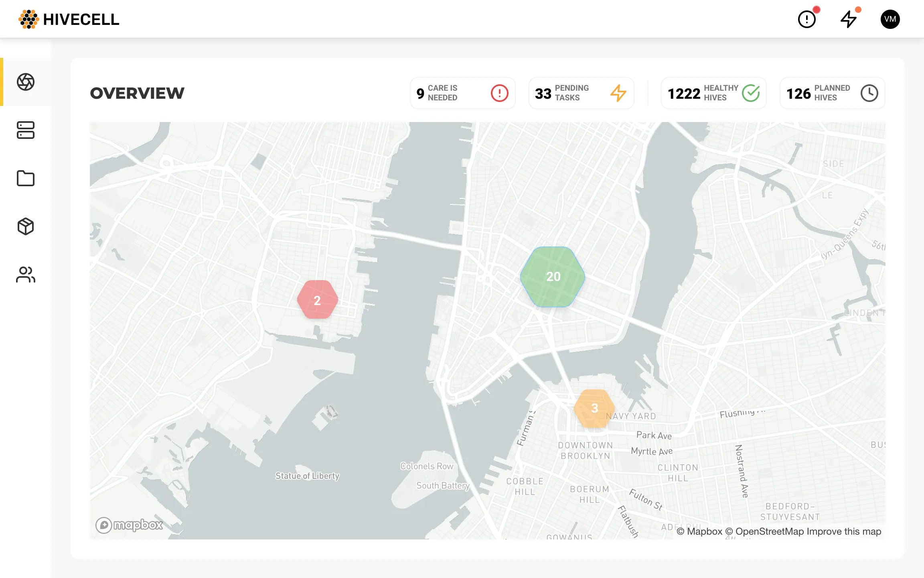
Task: Click the lightning bolt pending tasks icon
Action: click(x=617, y=92)
